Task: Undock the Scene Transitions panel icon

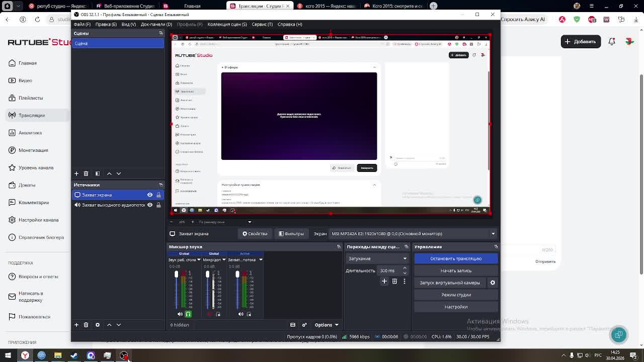Action: click(407, 247)
